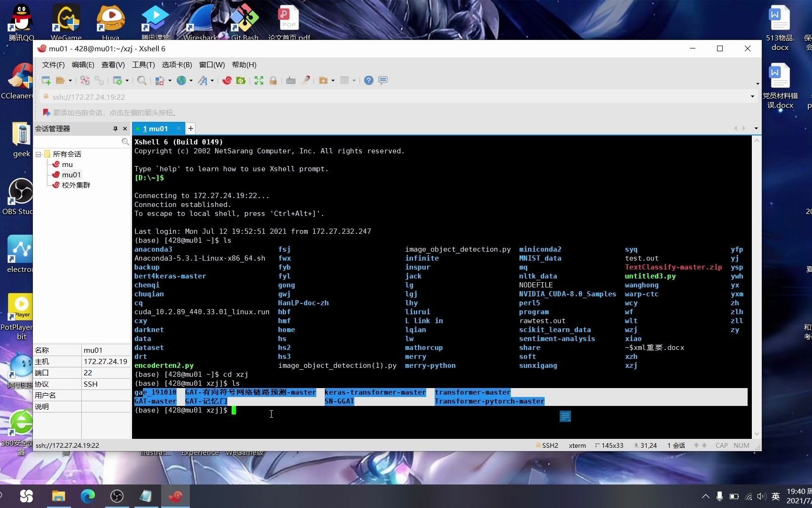Image resolution: width=812 pixels, height=508 pixels.
Task: Close the 会话管理器 panel
Action: pos(125,128)
